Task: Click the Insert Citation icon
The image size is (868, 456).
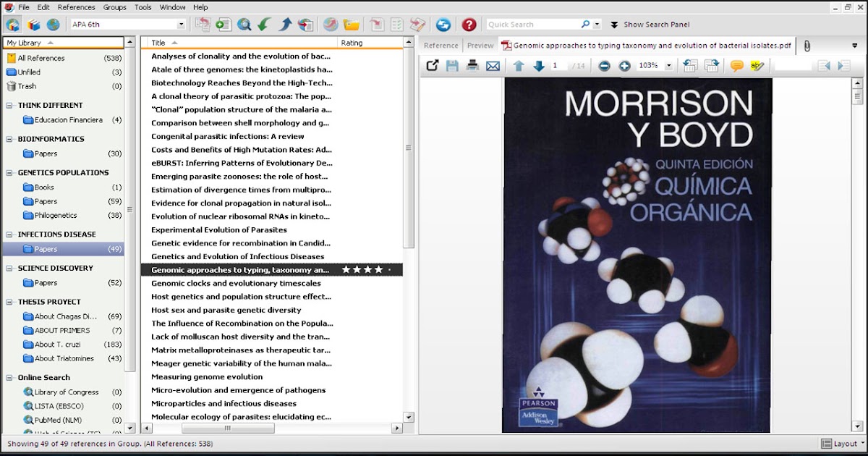Action: tap(378, 25)
